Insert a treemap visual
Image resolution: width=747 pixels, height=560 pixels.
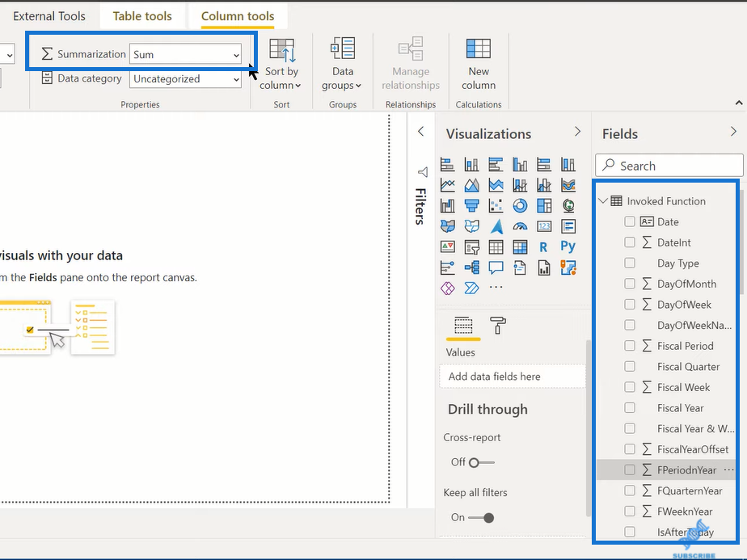tap(544, 206)
